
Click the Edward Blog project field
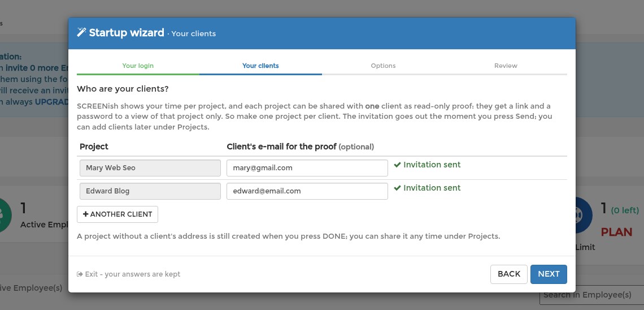click(150, 191)
